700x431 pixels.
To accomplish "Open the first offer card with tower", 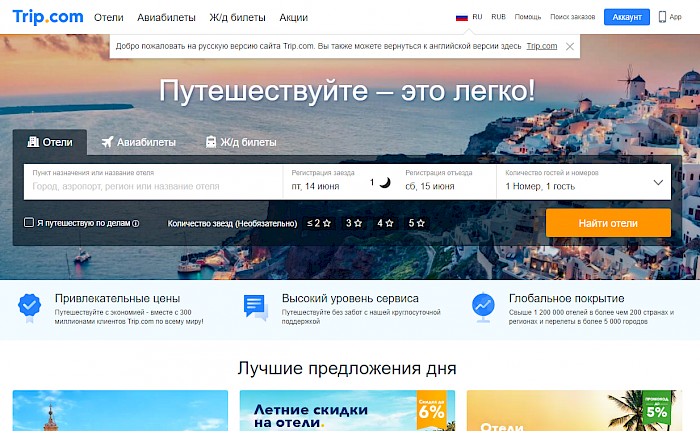I will click(120, 410).
